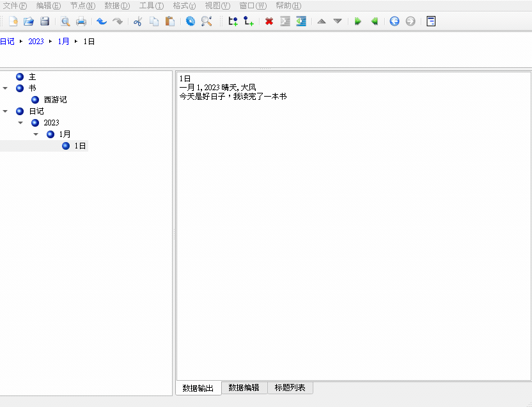Switch to the 数据编辑 tab
The height and width of the screenshot is (407, 532).
point(244,388)
